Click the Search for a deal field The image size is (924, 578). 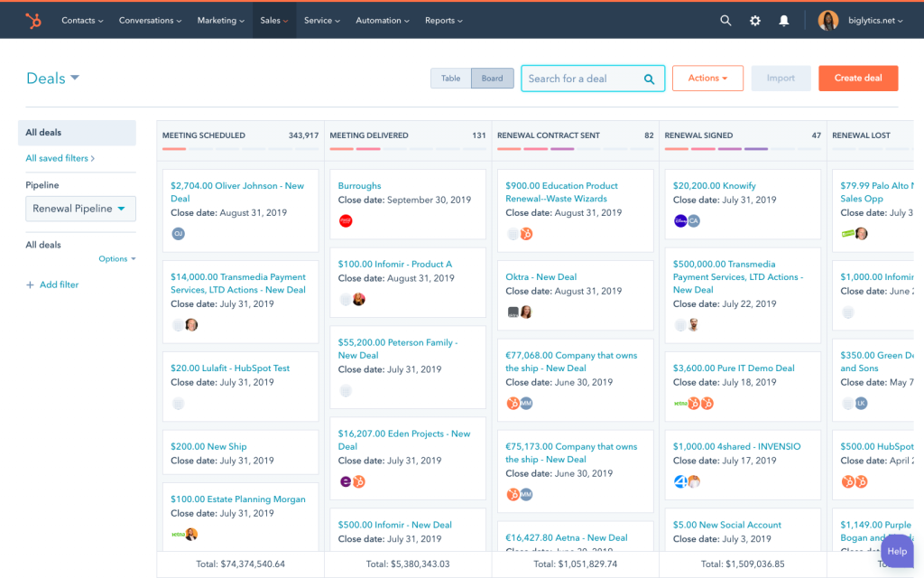593,79
